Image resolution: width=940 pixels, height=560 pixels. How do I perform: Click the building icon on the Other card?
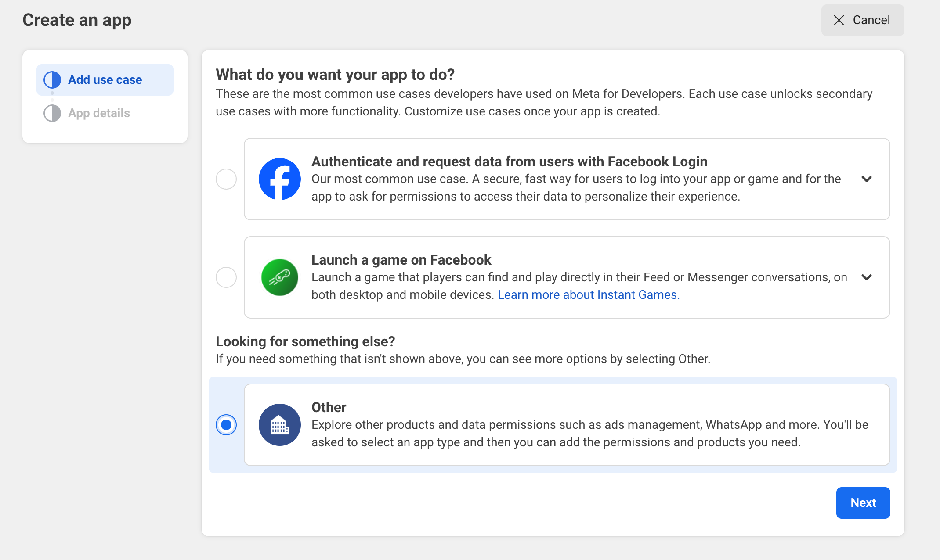pyautogui.click(x=279, y=424)
